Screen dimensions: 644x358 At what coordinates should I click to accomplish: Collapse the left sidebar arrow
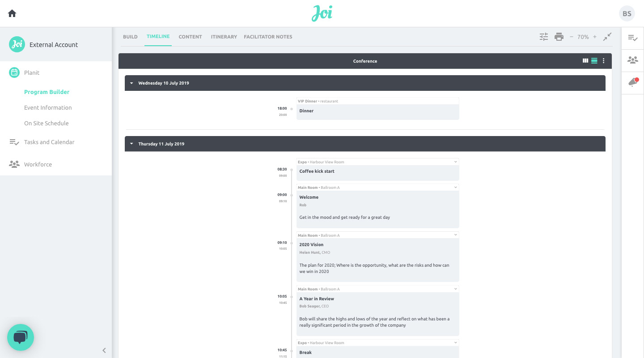(x=104, y=350)
